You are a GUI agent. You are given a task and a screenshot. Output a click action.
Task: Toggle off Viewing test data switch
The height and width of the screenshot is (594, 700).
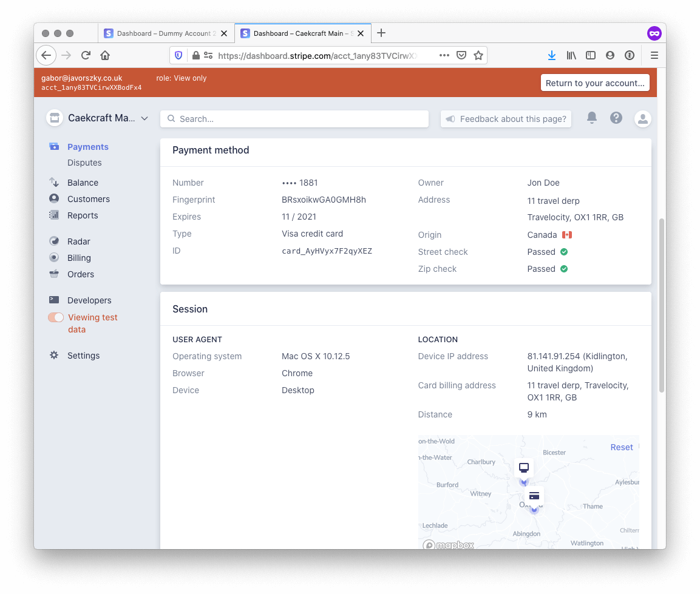[56, 317]
